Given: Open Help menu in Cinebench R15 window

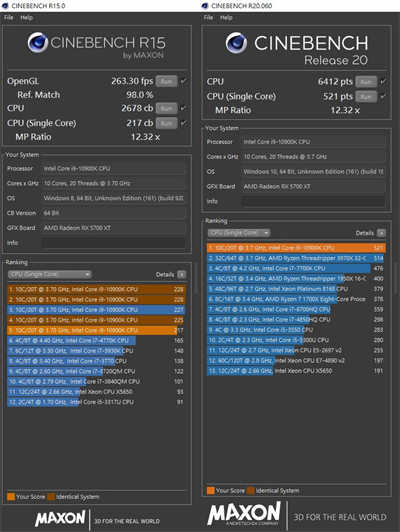Looking at the screenshot, I should point(26,18).
